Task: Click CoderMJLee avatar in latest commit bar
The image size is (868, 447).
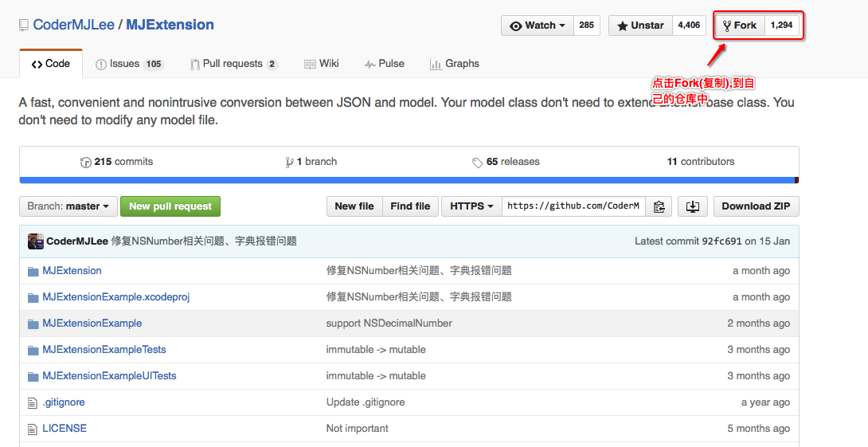Action: tap(35, 241)
